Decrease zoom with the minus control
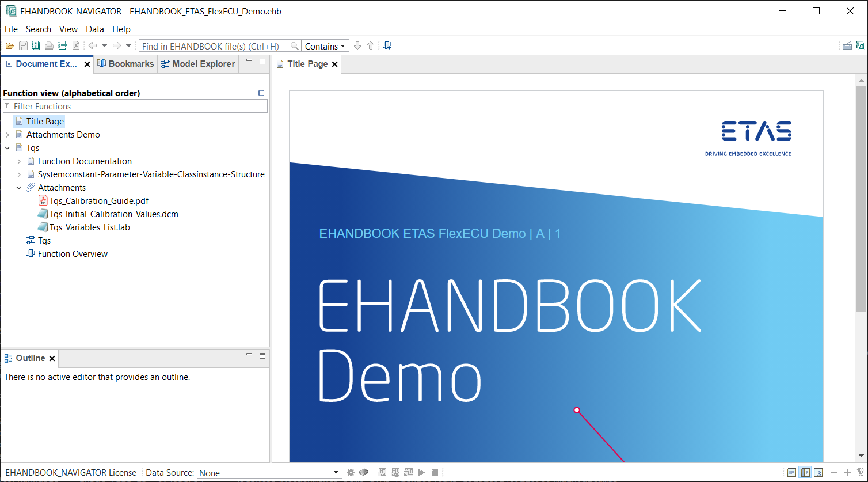Image resolution: width=868 pixels, height=482 pixels. 834,472
